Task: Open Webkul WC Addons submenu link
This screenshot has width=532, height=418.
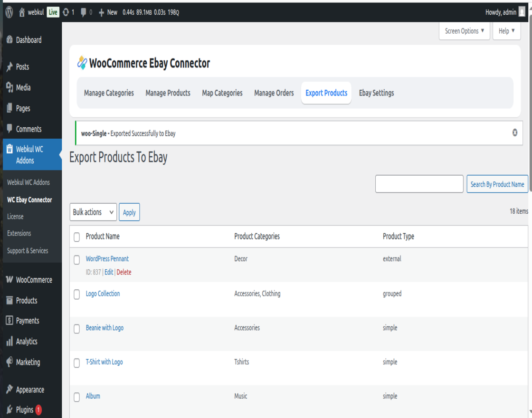Action: click(28, 182)
